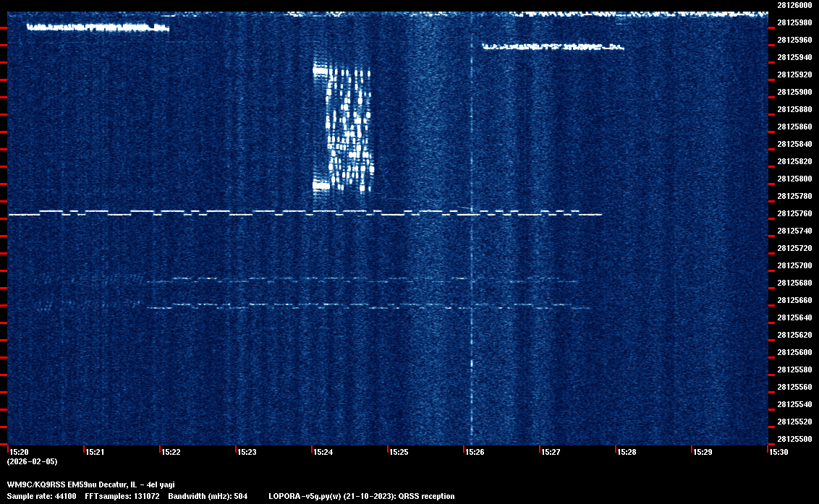Select the Bandwidth (mHz): 504 text
The height and width of the screenshot is (504, 819).
[x=208, y=496]
